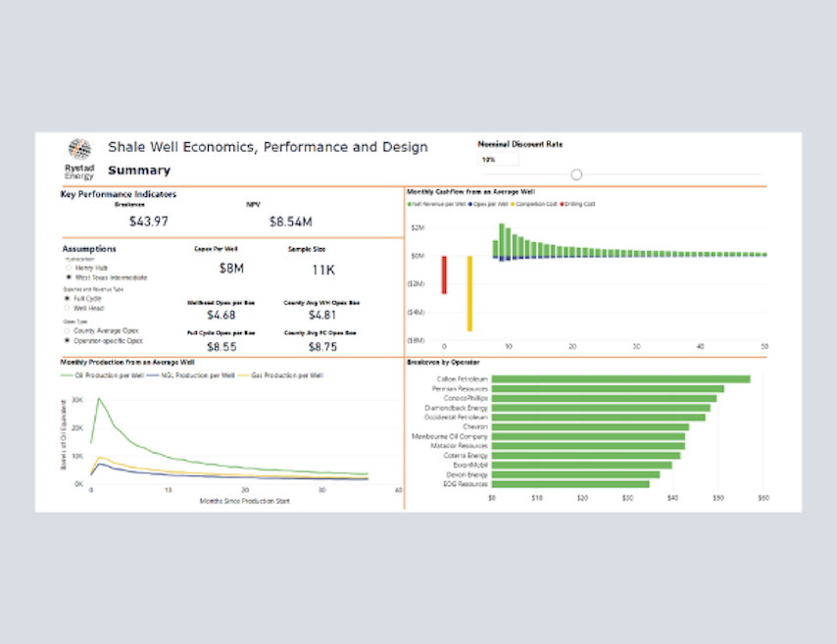The width and height of the screenshot is (837, 644).
Task: Click the Nominal Discount Rate label
Action: click(519, 144)
